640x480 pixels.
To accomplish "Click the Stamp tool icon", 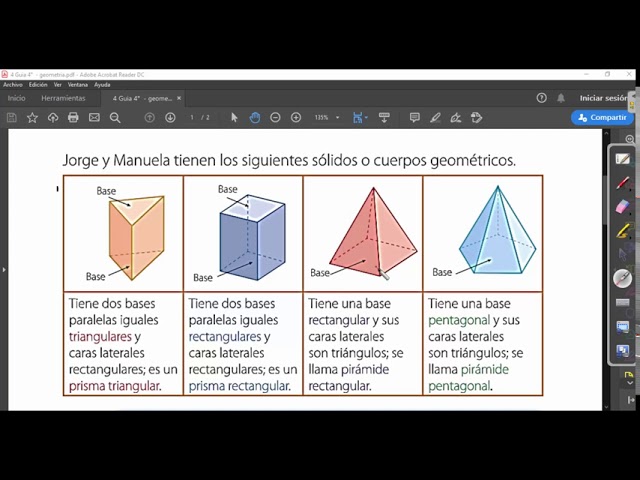I will pyautogui.click(x=476, y=118).
